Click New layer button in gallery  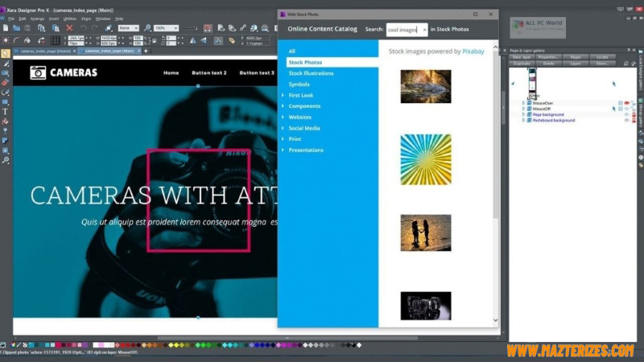click(x=522, y=57)
